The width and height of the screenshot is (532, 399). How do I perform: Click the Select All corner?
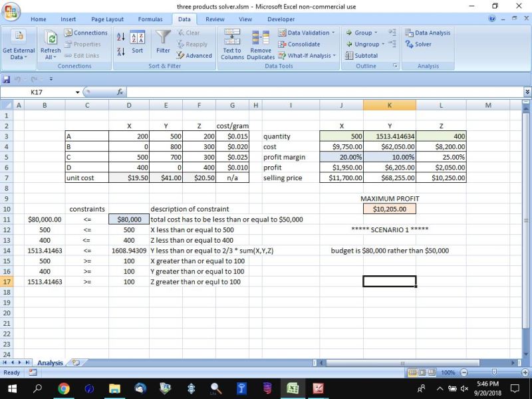click(7, 105)
